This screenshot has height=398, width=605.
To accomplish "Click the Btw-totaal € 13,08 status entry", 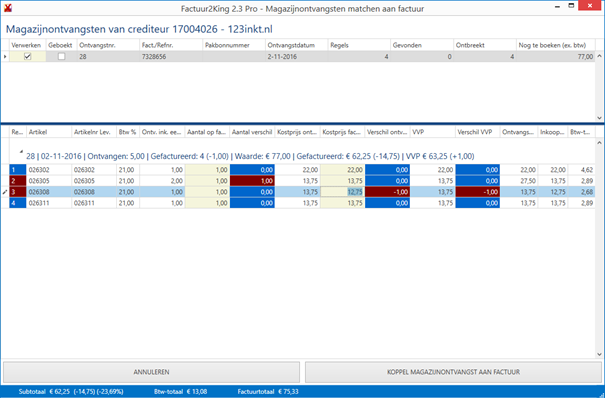I will [180, 391].
